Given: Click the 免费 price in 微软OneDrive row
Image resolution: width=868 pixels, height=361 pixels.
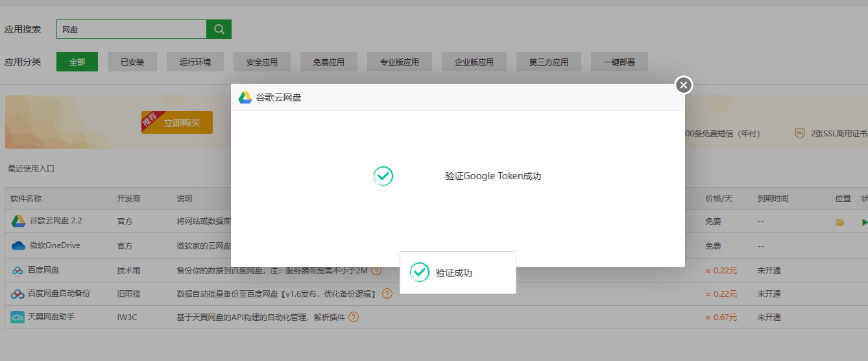Looking at the screenshot, I should click(x=713, y=246).
